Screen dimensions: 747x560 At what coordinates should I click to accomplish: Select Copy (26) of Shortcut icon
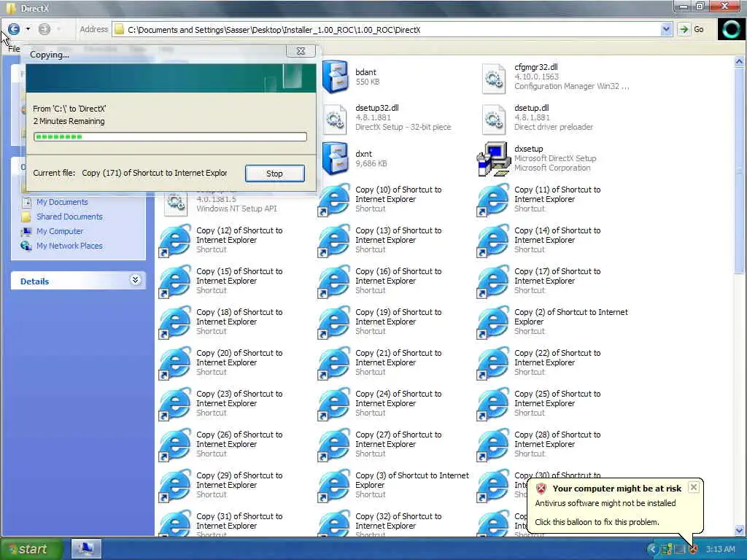175,445
